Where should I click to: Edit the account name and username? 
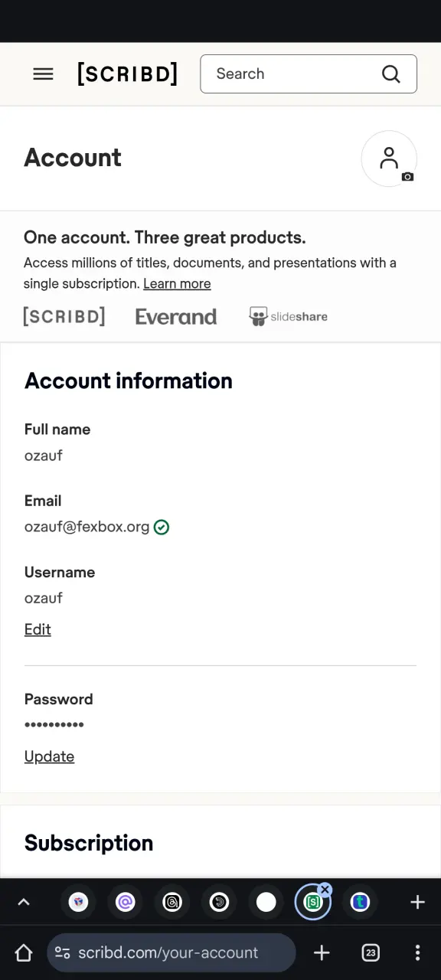pyautogui.click(x=38, y=629)
